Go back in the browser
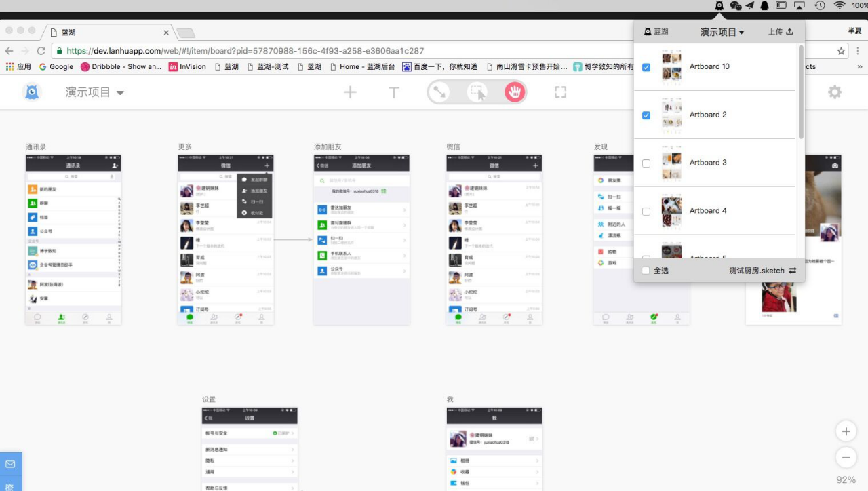 (9, 51)
